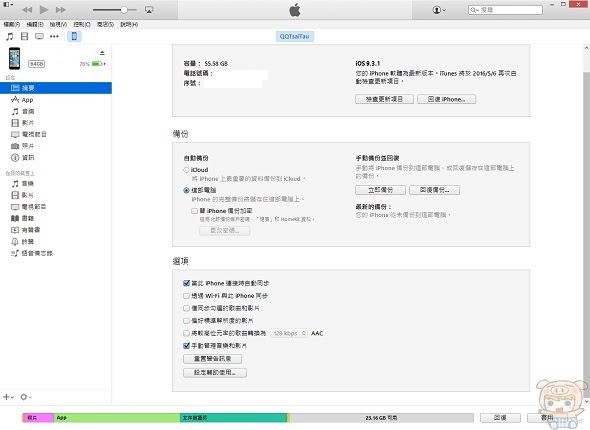The width and height of the screenshot is (590, 430).
Task: Click the plus add playlist button bottom-left
Action: tap(8, 397)
